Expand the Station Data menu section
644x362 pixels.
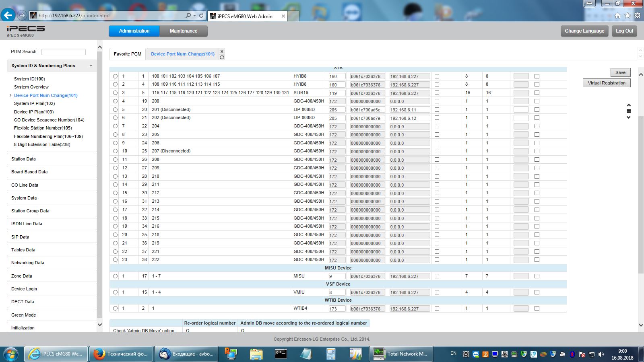52,159
